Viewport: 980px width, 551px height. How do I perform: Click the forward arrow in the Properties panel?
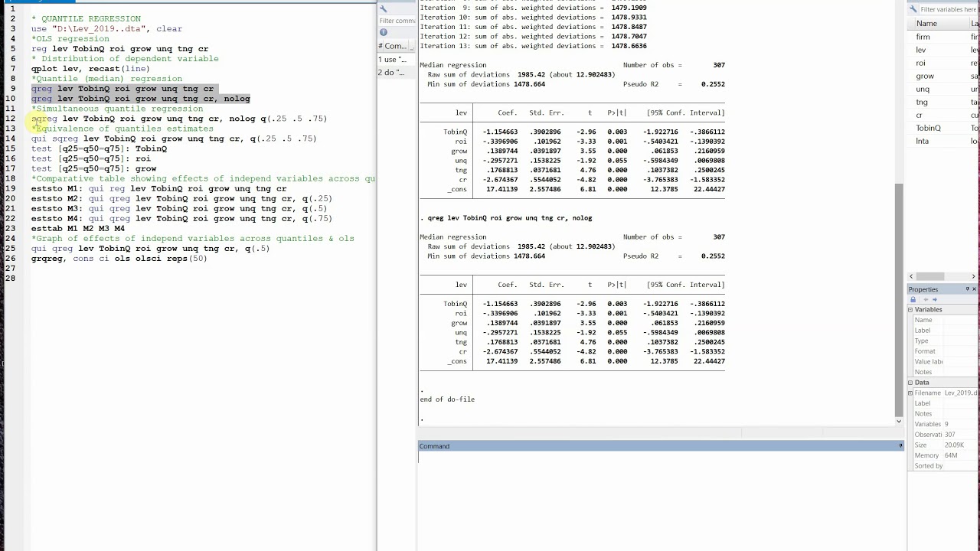point(934,299)
